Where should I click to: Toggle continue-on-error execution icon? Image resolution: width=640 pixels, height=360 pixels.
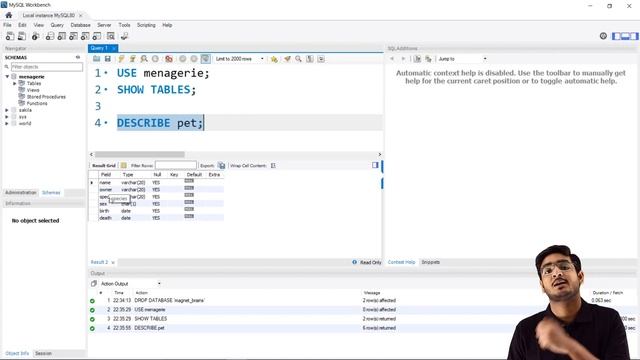[x=169, y=59]
